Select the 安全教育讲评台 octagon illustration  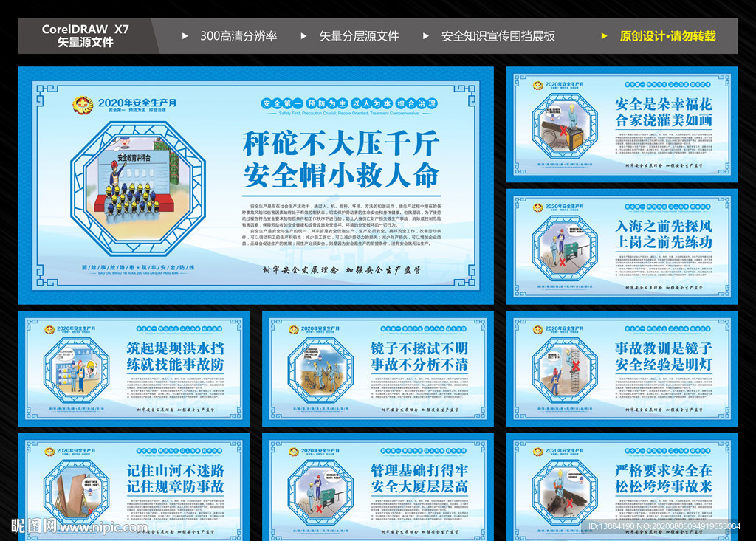pos(138,188)
